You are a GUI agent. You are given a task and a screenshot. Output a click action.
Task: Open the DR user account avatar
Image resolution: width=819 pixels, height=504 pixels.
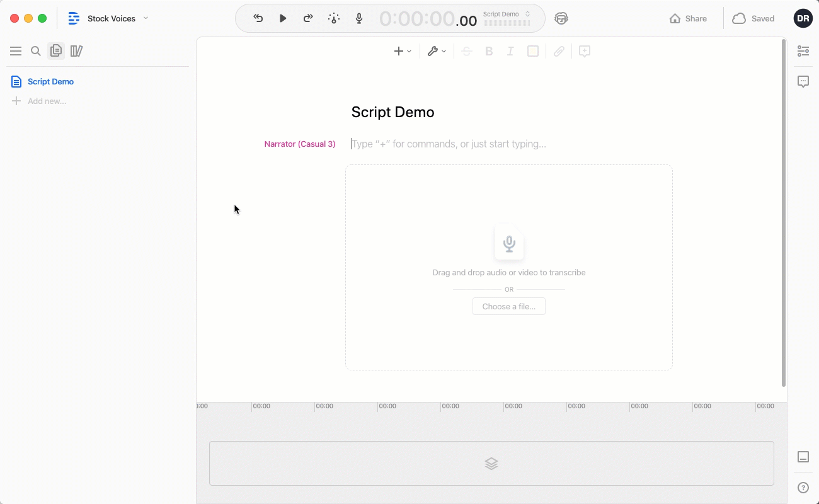(x=803, y=18)
